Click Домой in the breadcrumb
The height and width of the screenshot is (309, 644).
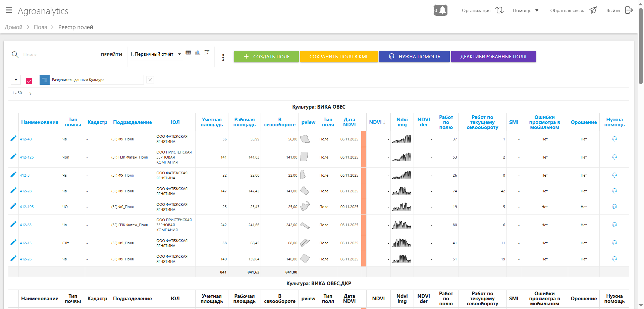point(13,27)
